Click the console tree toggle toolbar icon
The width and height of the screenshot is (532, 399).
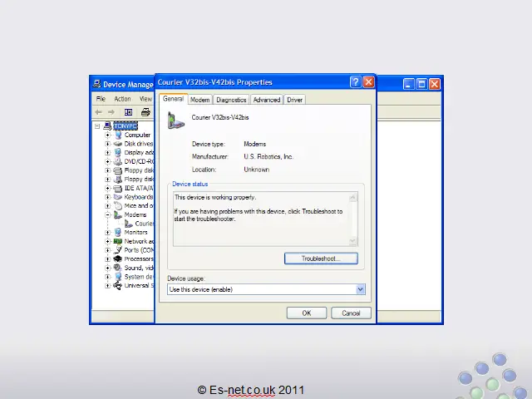[128, 112]
